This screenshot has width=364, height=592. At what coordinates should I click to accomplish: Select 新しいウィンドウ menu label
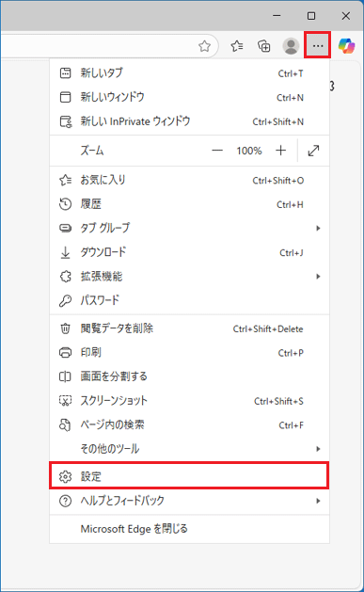click(x=113, y=97)
